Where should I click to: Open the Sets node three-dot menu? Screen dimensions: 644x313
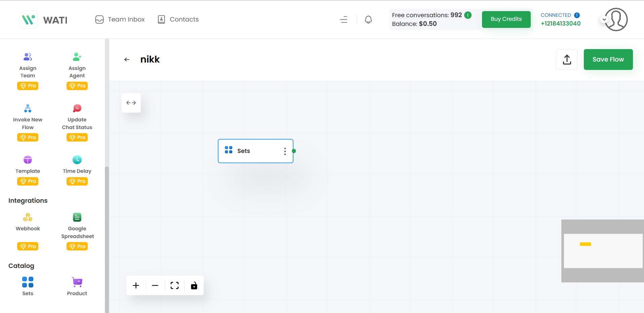tap(285, 151)
